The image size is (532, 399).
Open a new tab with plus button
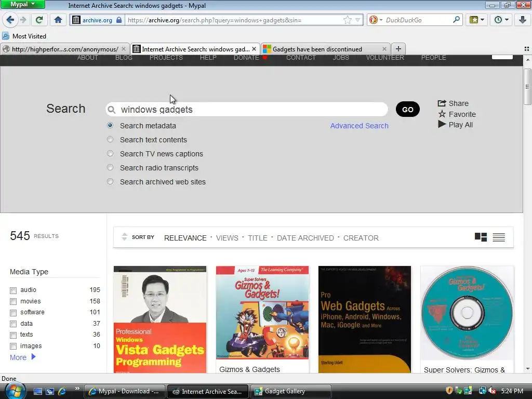(x=398, y=49)
